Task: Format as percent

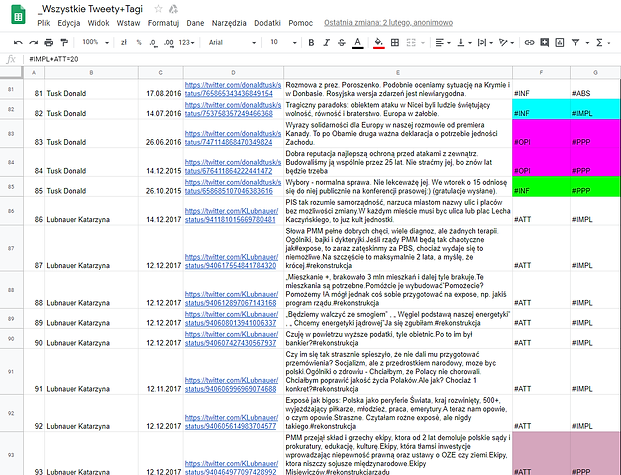Action: (139, 42)
